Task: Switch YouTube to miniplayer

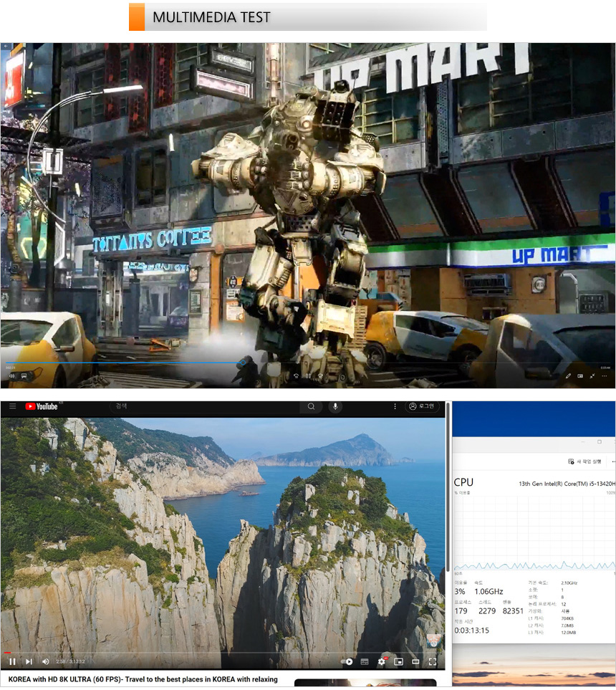Action: pos(399,661)
